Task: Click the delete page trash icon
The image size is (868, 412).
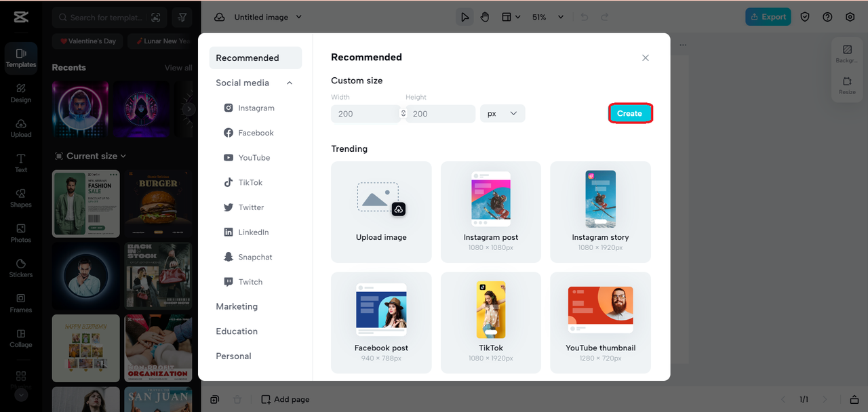Action: [237, 400]
